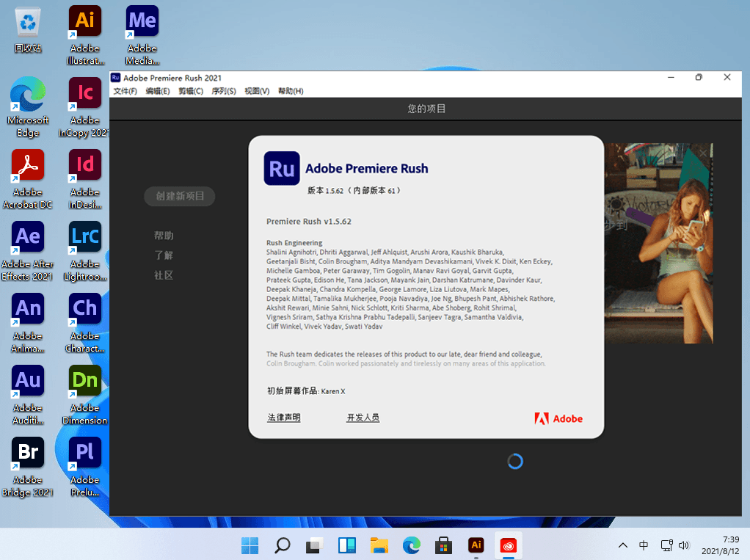Viewport: 750px width, 560px height.
Task: Launch Adobe Character Animator shortcut
Action: point(85,323)
